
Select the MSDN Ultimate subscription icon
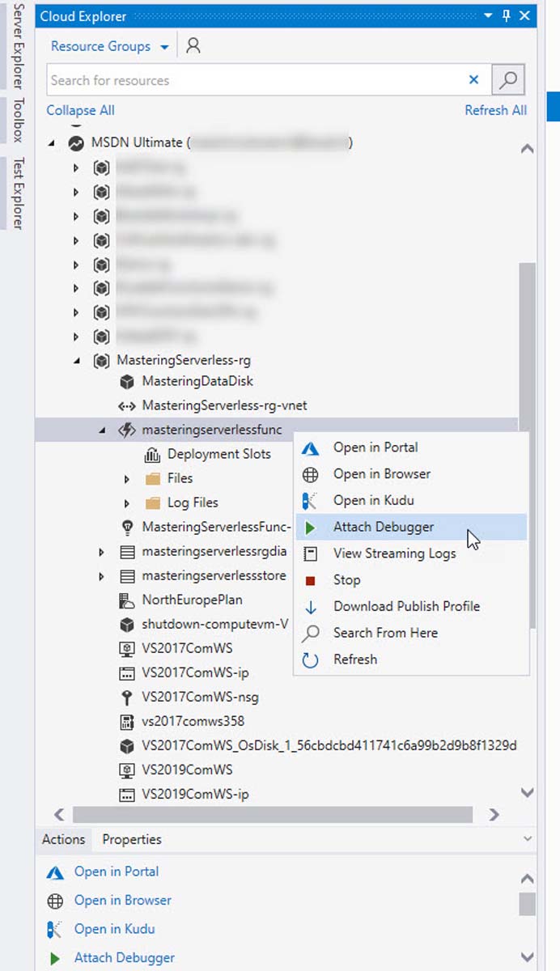tap(76, 143)
